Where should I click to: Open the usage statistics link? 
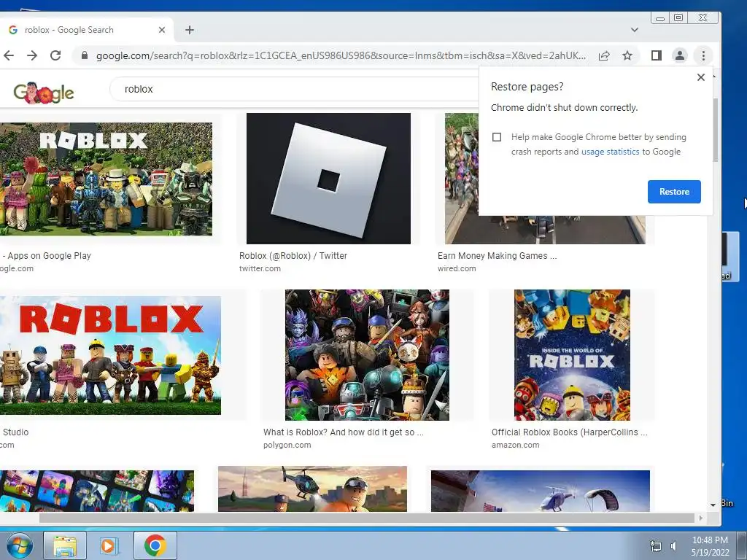click(x=611, y=152)
